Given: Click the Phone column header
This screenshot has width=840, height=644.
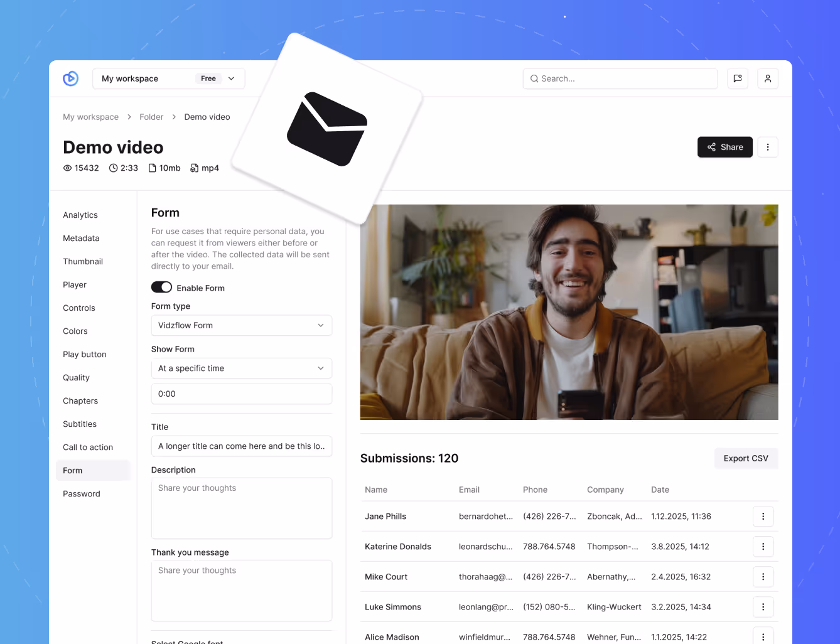Looking at the screenshot, I should coord(535,490).
